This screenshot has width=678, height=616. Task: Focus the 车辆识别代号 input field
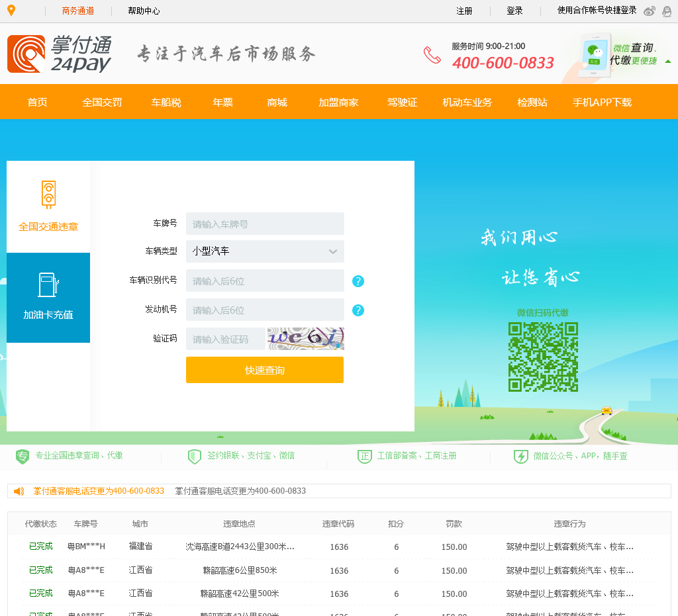[x=265, y=281]
